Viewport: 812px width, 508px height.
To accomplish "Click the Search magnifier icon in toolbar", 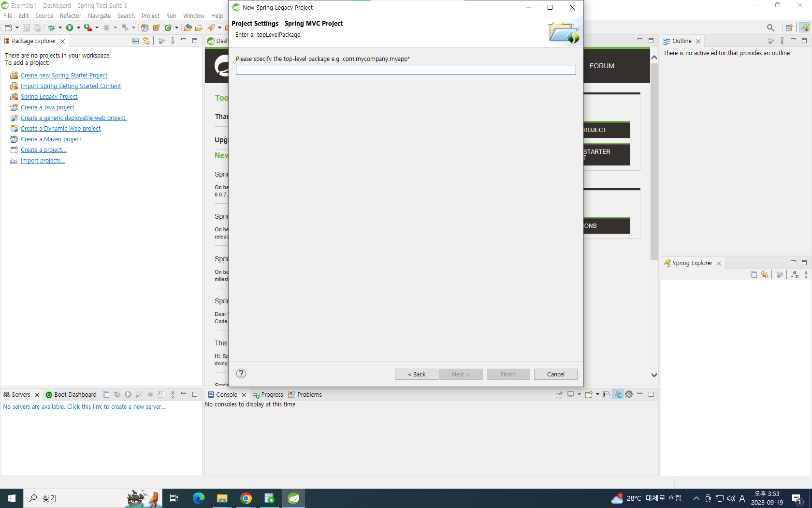I will (x=770, y=28).
